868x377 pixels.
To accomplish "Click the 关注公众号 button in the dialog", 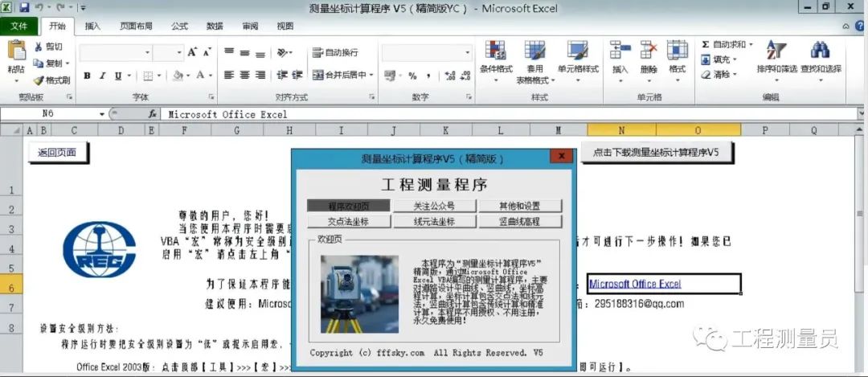I will point(434,206).
